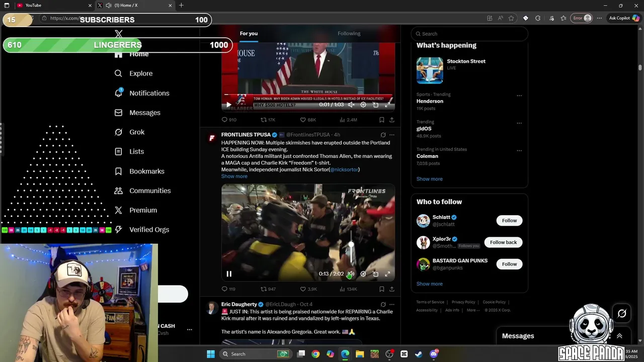This screenshot has width=644, height=362.
Task: Open Messages in the X sidebar
Action: pos(137,113)
